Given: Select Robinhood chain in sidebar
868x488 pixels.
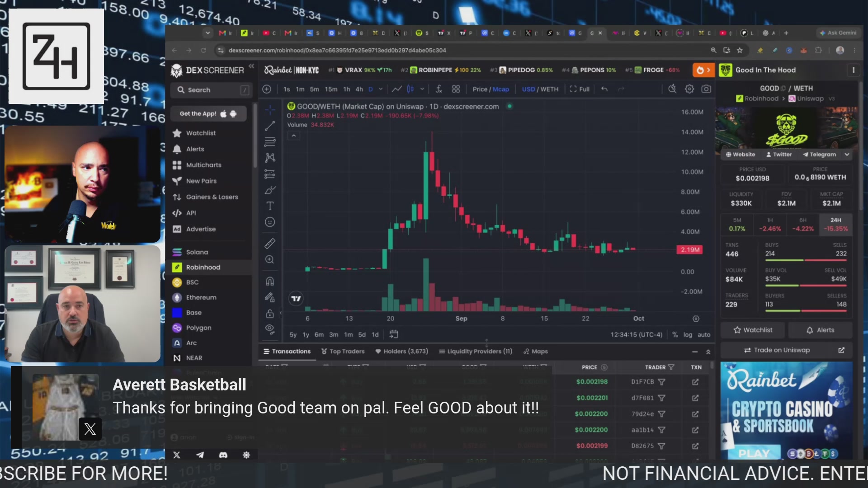Looking at the screenshot, I should [x=211, y=267].
